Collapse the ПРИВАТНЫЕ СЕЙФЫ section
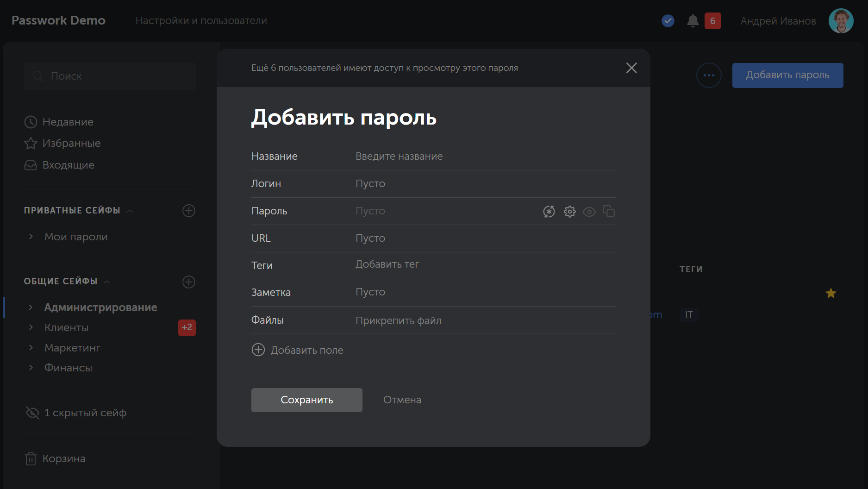 [x=130, y=211]
